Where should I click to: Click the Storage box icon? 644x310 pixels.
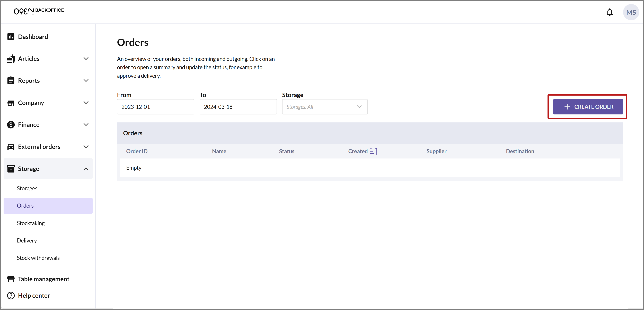tap(11, 169)
